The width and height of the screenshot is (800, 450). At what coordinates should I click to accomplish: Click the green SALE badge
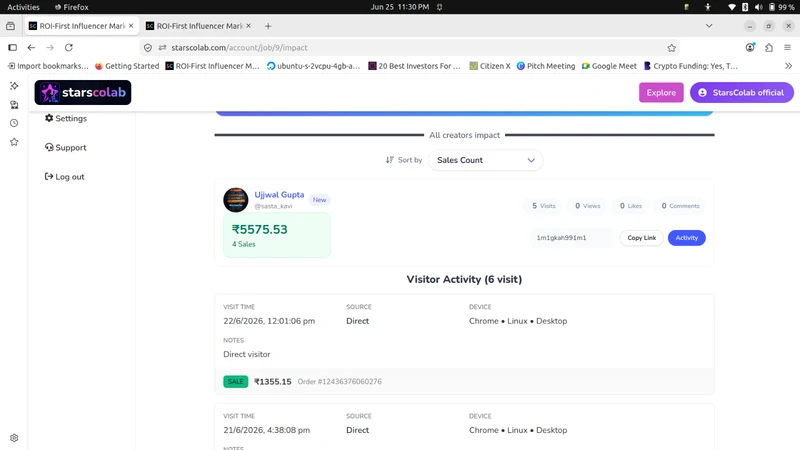(x=236, y=382)
